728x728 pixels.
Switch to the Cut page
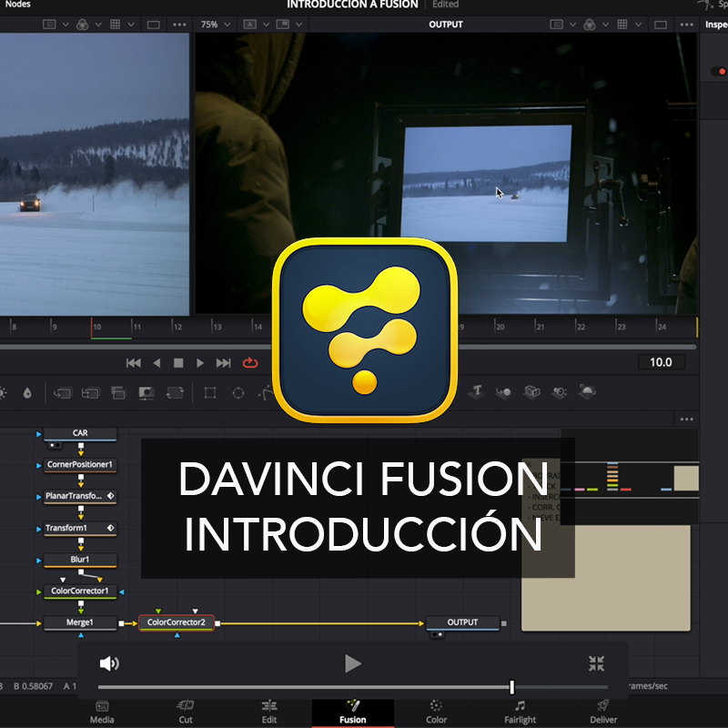point(186,713)
